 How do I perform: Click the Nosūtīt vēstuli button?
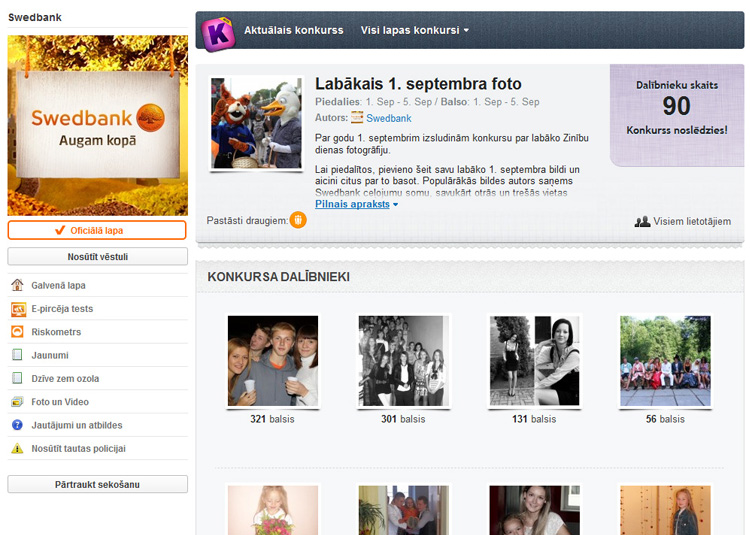(x=98, y=256)
